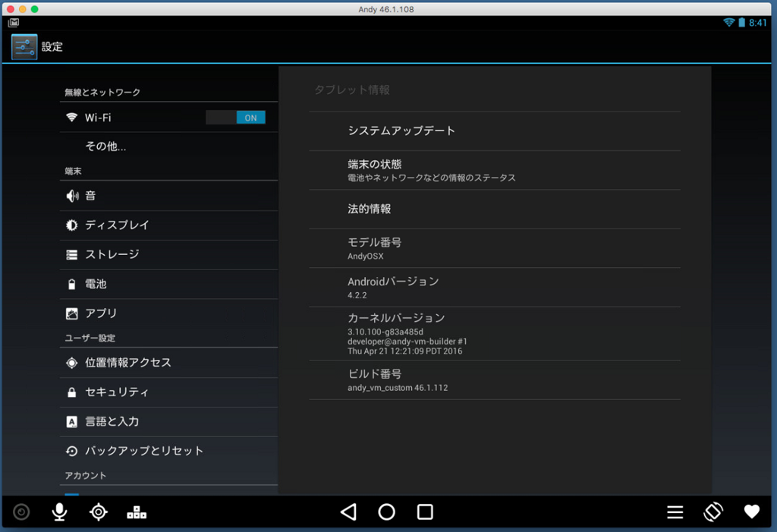
Task: Open セキュリティ settings
Action: click(168, 392)
